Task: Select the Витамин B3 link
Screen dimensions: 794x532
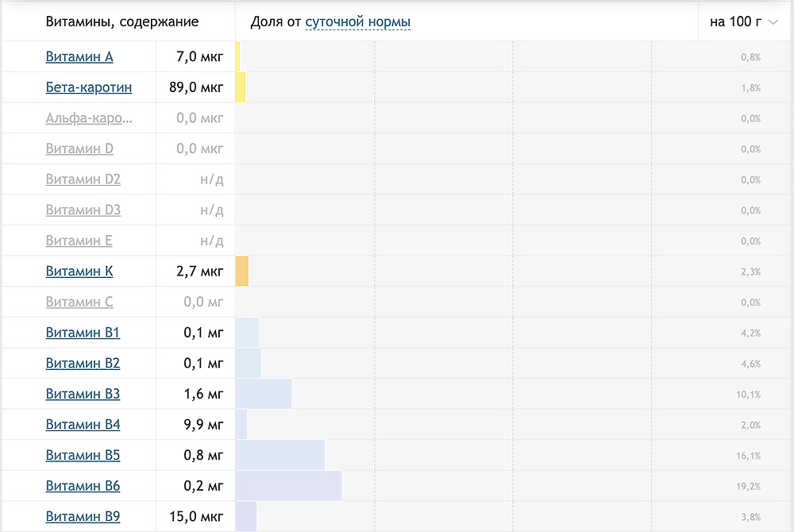Action: 83,394
